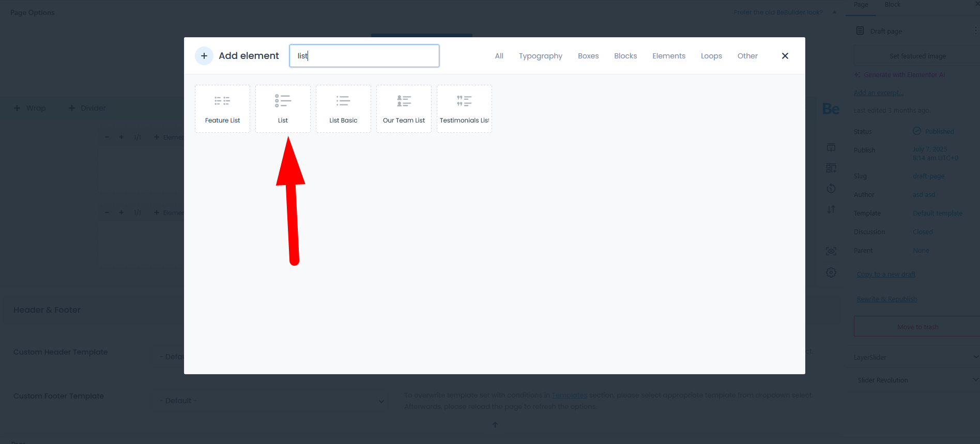Viewport: 980px width, 444px height.
Task: Switch to the Boxes category
Action: 588,56
